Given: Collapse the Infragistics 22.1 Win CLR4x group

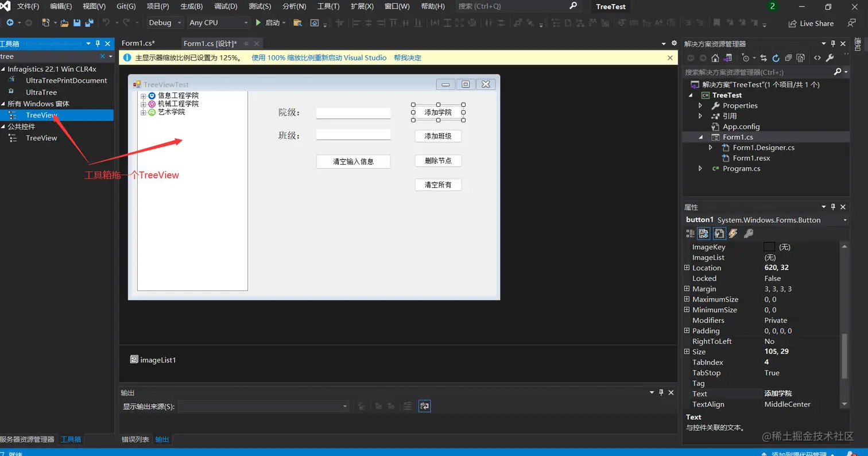Looking at the screenshot, I should pyautogui.click(x=3, y=69).
